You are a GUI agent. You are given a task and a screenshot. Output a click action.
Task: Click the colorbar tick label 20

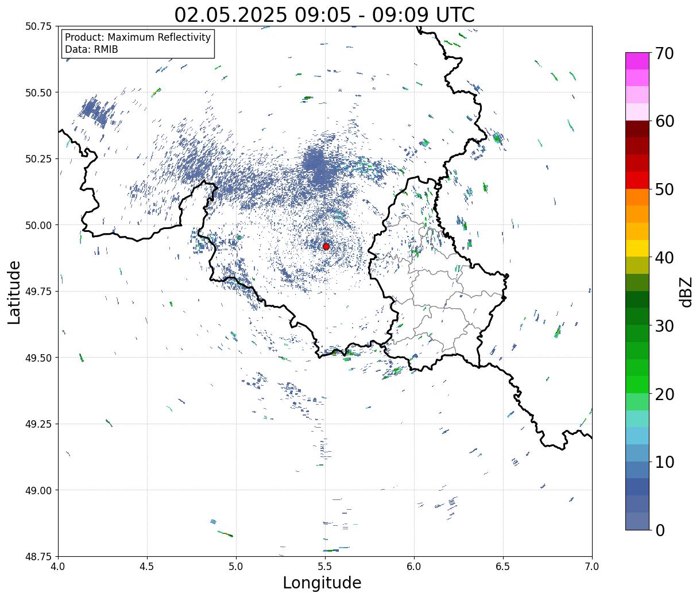(x=664, y=394)
